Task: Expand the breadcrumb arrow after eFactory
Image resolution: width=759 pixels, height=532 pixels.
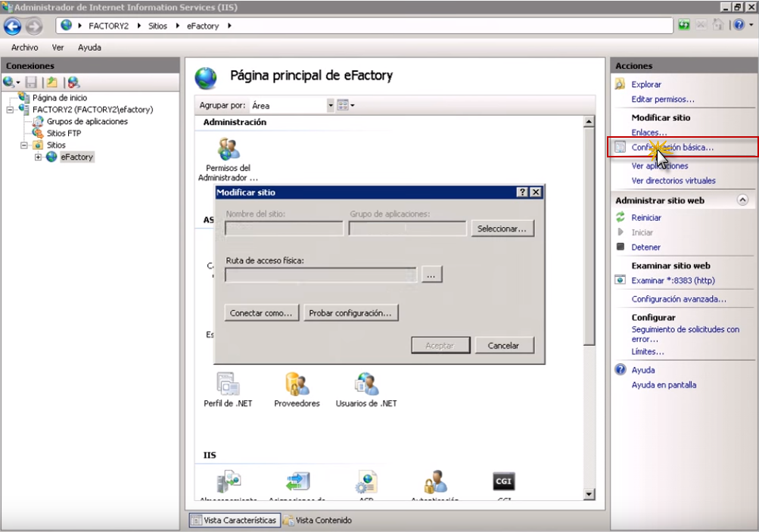Action: [x=229, y=26]
